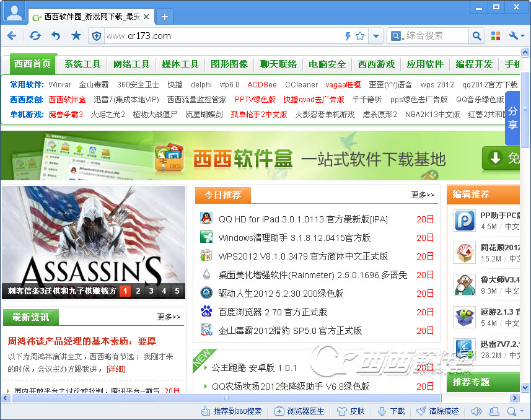Image resolution: width=531 pixels, height=420 pixels.
Task: Open the colorful apps grid icon
Action: pyautogui.click(x=496, y=36)
